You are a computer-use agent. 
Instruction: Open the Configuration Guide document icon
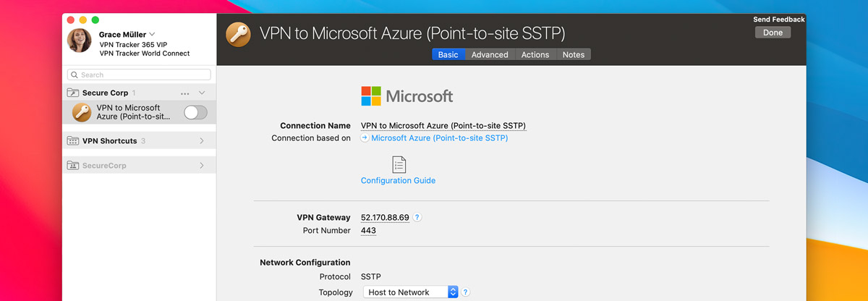click(x=399, y=164)
